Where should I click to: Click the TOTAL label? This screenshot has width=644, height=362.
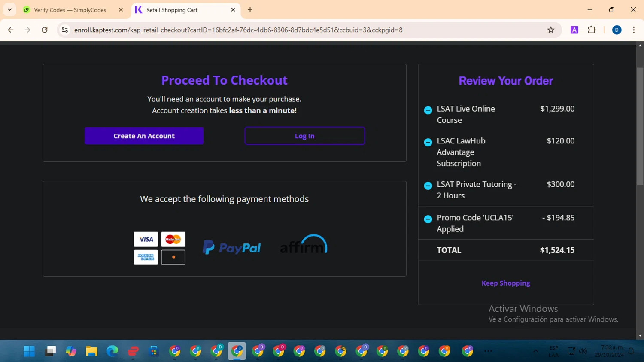point(449,250)
